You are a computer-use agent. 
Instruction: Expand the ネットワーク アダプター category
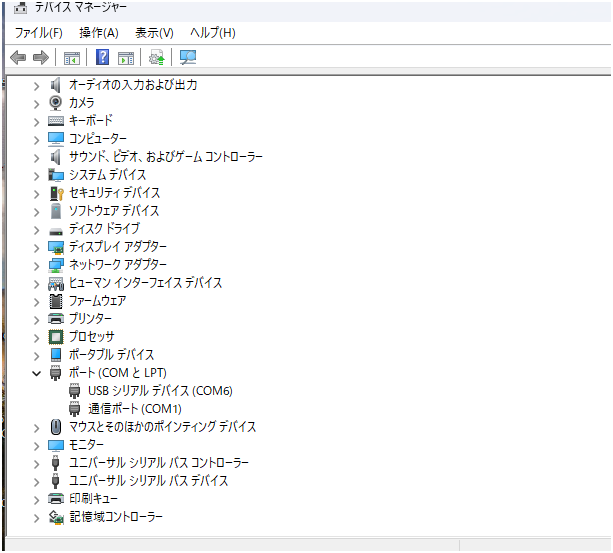36,266
